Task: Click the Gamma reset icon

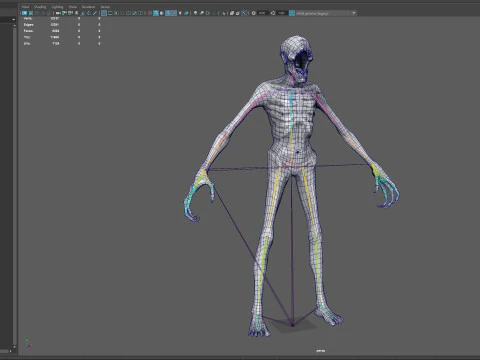Action: 273,13
